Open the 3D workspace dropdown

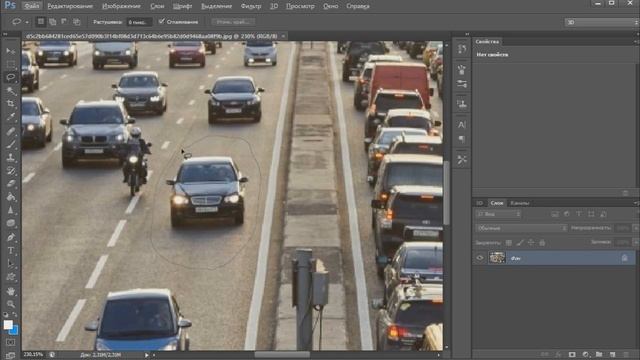[x=601, y=22]
